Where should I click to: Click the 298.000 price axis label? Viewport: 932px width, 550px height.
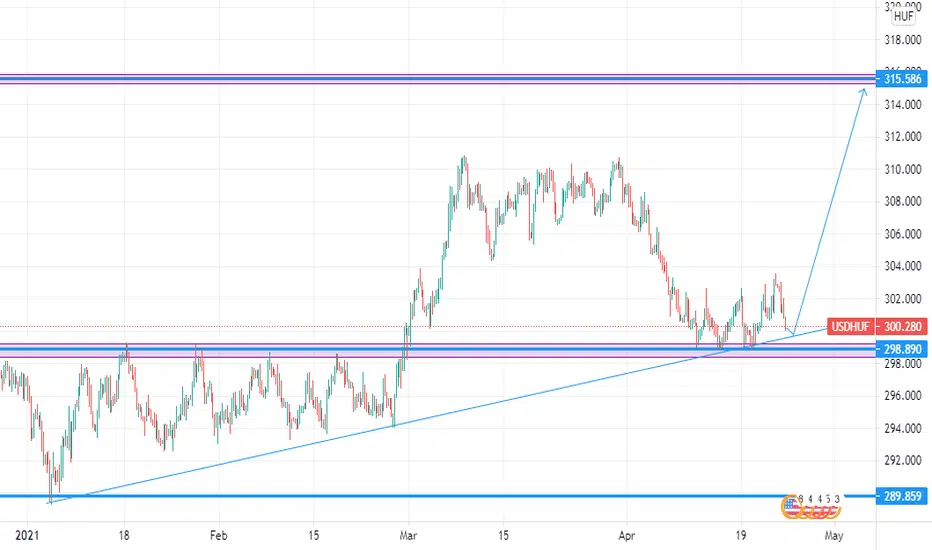(x=902, y=363)
